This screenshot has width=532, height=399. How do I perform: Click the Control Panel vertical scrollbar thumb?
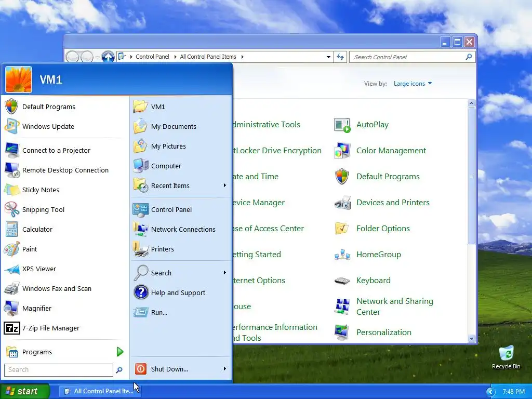click(x=471, y=176)
